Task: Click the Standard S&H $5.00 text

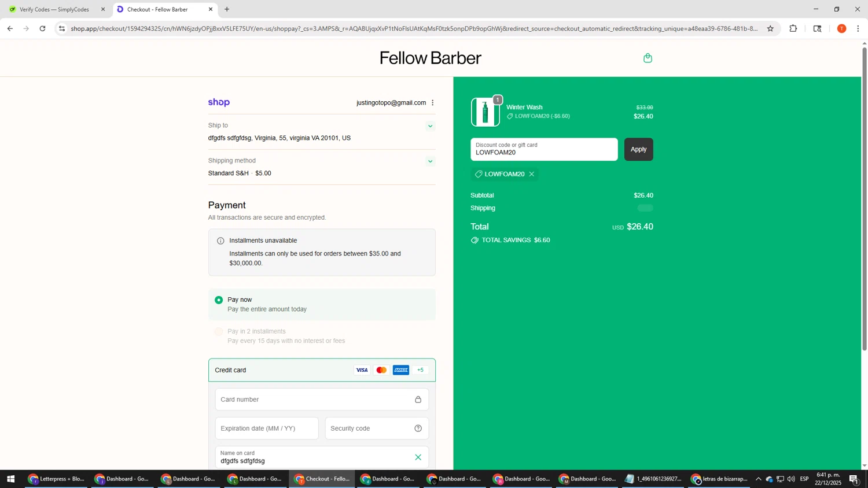Action: coord(240,173)
